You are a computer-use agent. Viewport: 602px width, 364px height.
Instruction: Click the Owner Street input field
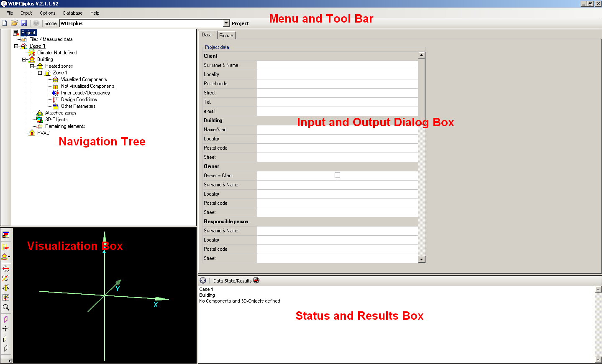tap(337, 212)
